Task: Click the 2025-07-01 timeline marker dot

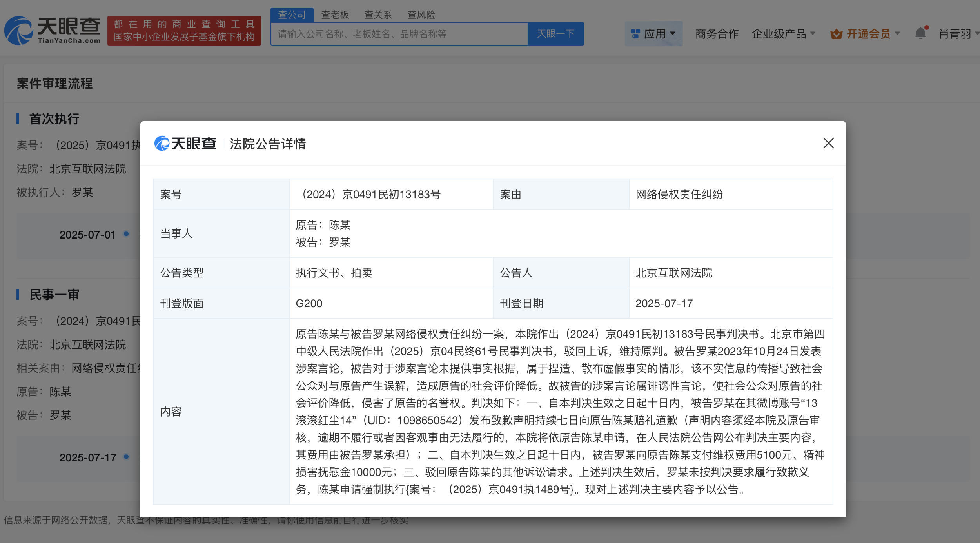Action: pyautogui.click(x=126, y=234)
